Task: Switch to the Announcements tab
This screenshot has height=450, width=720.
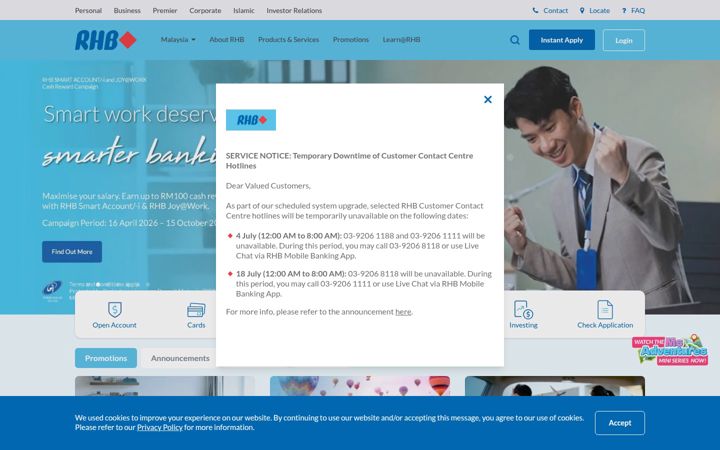Action: point(180,358)
